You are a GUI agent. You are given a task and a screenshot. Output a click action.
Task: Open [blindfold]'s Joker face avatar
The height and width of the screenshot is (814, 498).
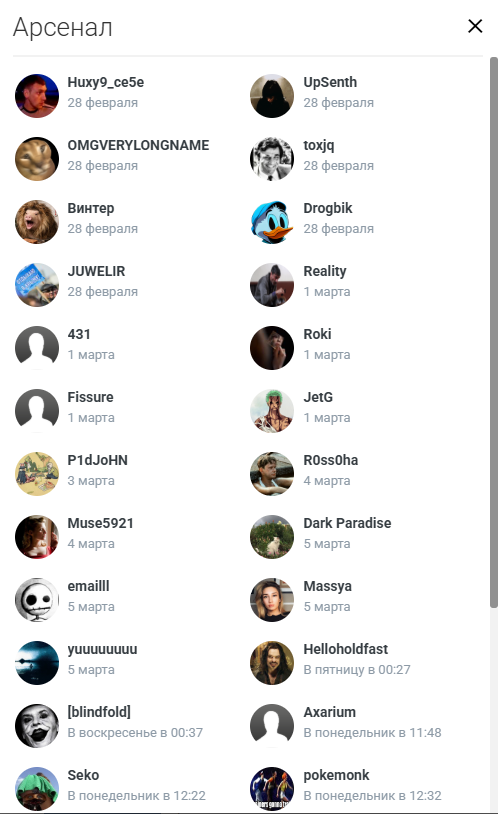[36, 726]
